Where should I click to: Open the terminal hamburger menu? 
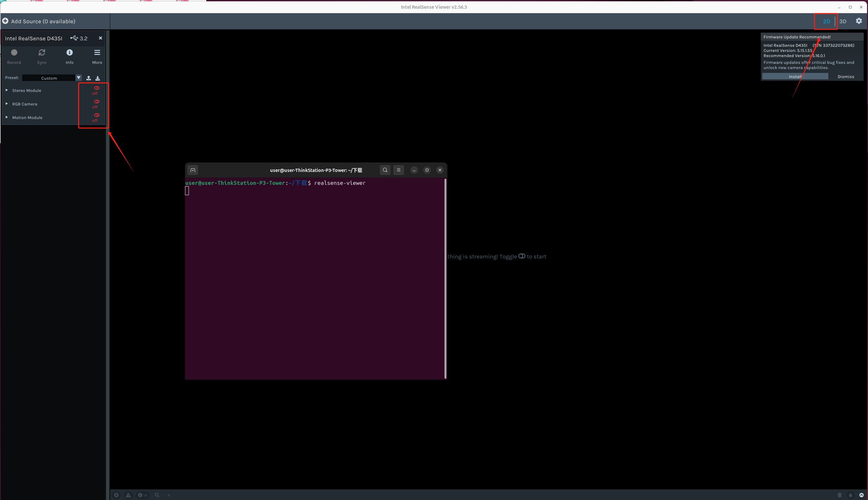(398, 170)
